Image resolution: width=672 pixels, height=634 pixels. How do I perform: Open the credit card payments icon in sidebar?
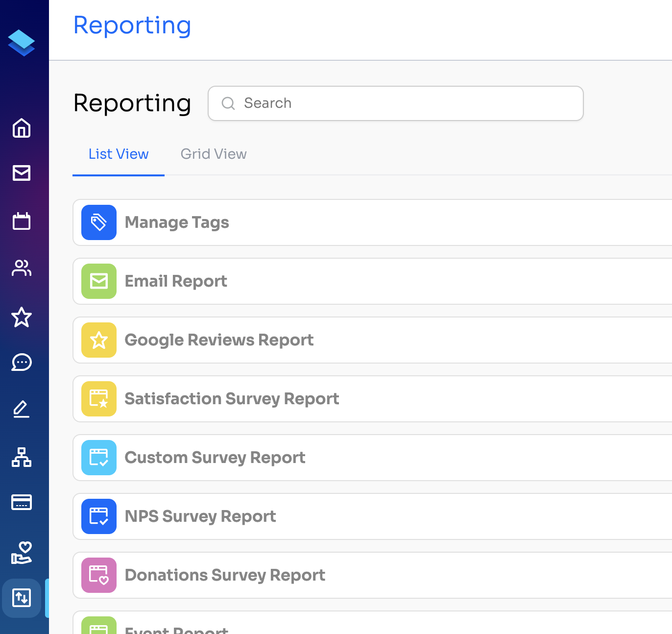point(22,502)
